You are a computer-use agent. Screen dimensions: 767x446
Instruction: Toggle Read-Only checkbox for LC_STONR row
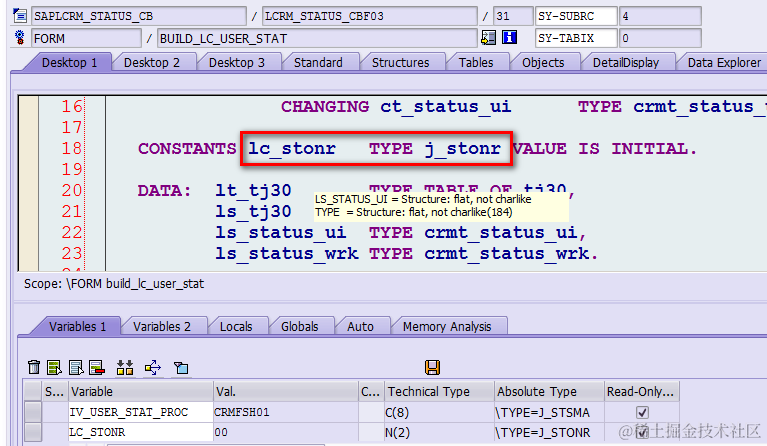(642, 432)
